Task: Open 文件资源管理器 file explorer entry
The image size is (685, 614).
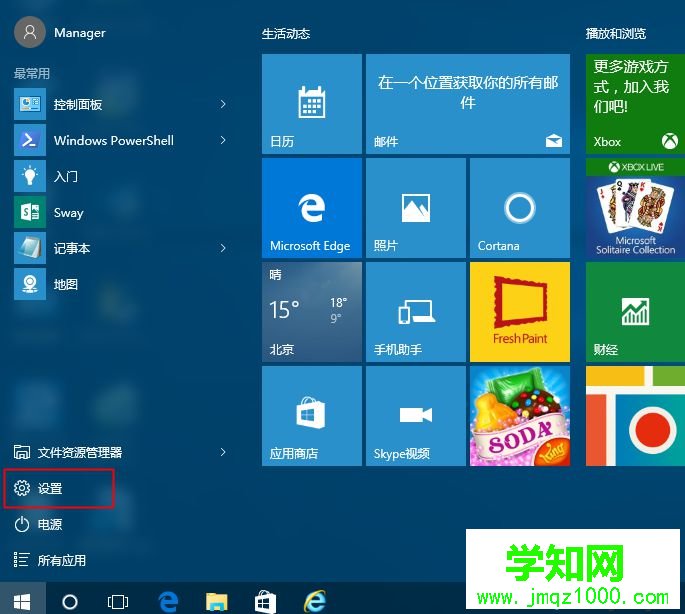Action: click(68, 452)
